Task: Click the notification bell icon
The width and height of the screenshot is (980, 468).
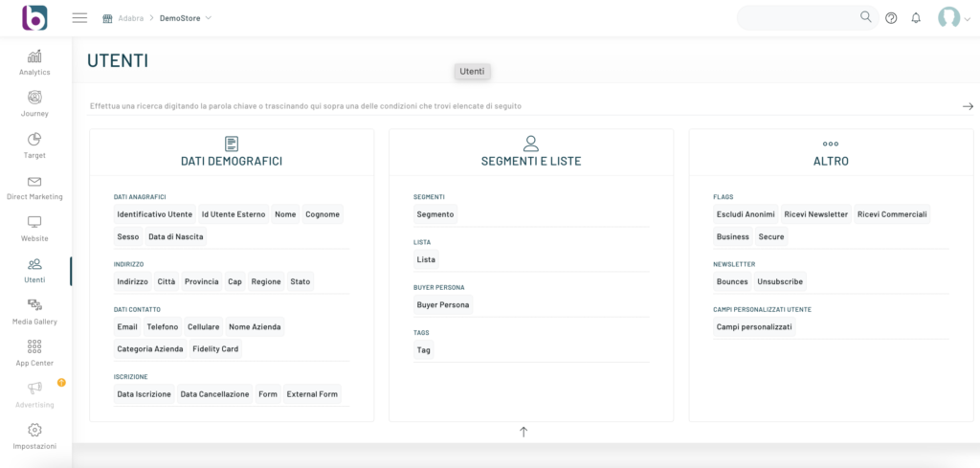Action: point(916,18)
